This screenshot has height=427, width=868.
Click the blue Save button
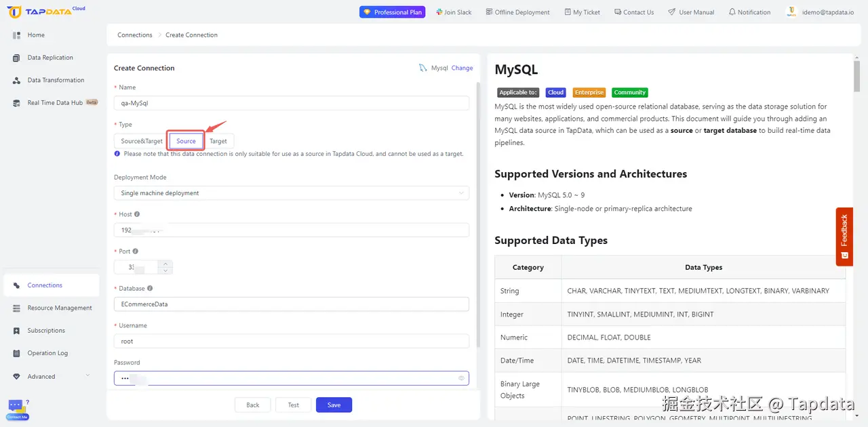[334, 405]
